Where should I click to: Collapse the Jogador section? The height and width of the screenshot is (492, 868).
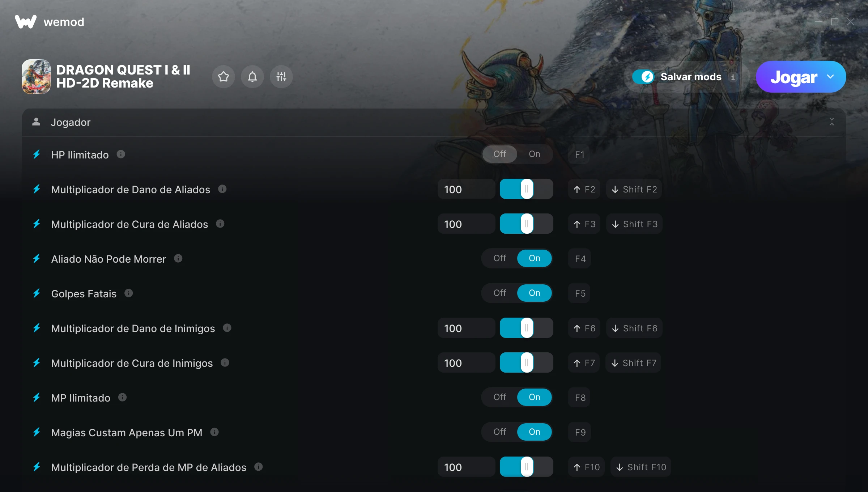pos(831,122)
